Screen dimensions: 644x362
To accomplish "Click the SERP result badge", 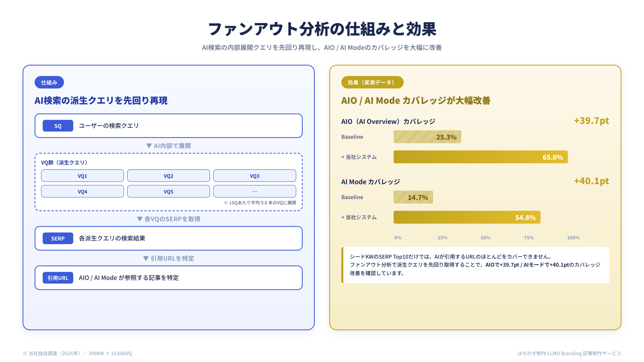I will coord(58,238).
